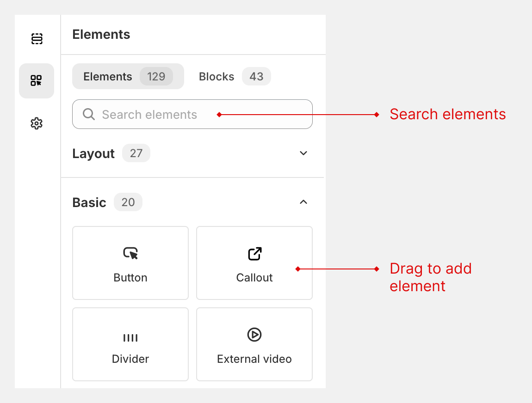Screen dimensions: 532x403
Task: Click the magnifier icon in search field
Action: [88, 114]
